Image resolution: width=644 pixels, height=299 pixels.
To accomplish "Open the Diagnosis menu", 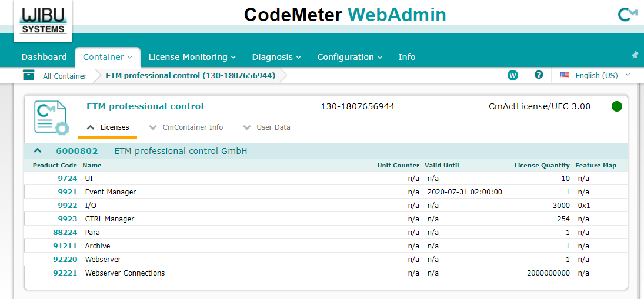I will point(276,57).
